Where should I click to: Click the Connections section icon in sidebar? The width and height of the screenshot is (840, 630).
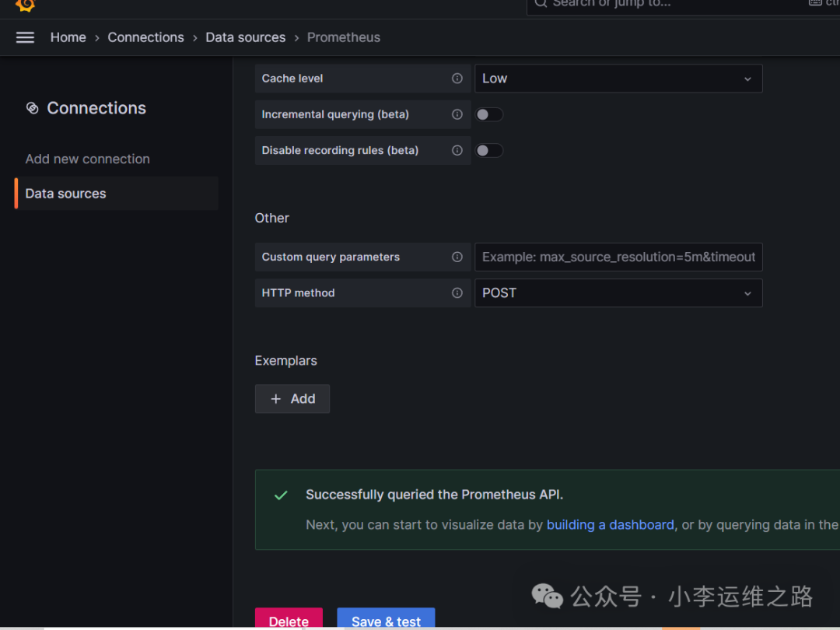(x=32, y=108)
